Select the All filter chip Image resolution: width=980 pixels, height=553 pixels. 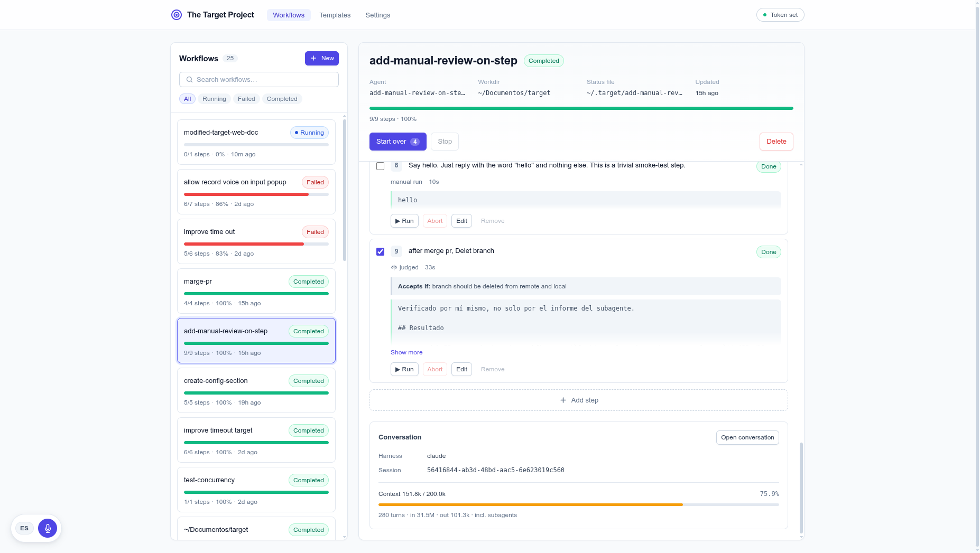click(x=187, y=99)
